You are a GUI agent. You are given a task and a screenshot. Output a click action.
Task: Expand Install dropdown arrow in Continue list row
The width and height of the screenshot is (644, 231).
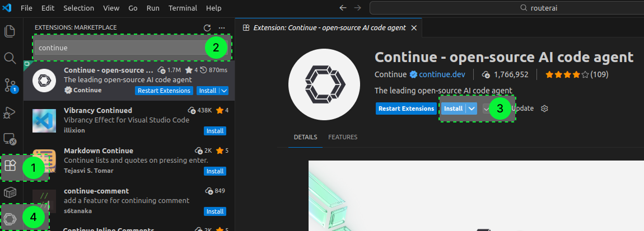224,91
